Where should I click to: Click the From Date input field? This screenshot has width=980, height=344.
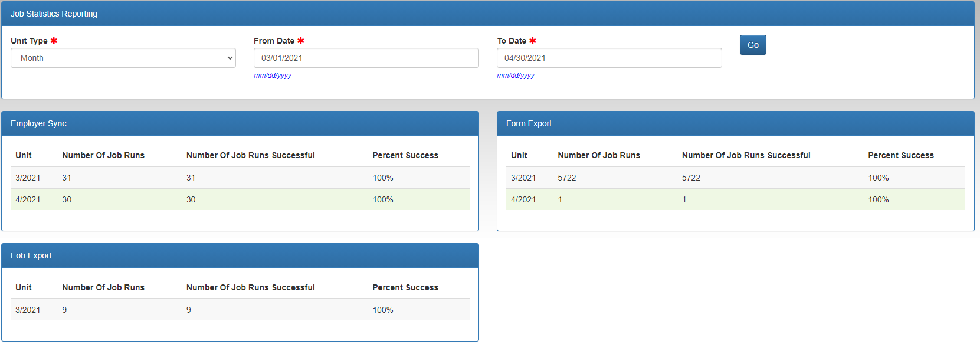point(366,58)
